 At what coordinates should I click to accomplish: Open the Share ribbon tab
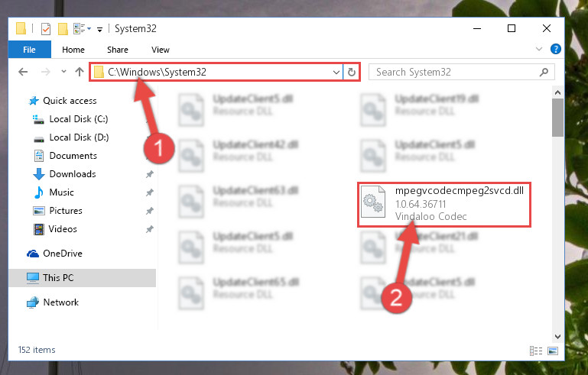[x=118, y=50]
